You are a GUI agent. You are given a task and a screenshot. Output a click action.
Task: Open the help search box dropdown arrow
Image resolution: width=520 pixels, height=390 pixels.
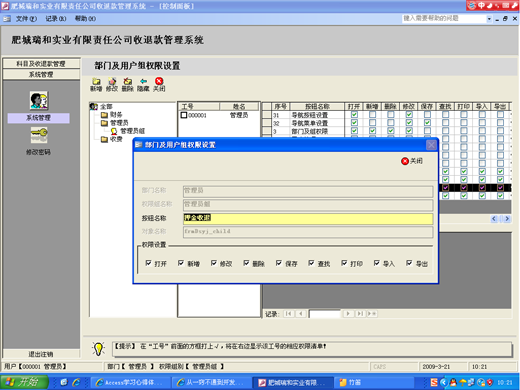point(489,19)
